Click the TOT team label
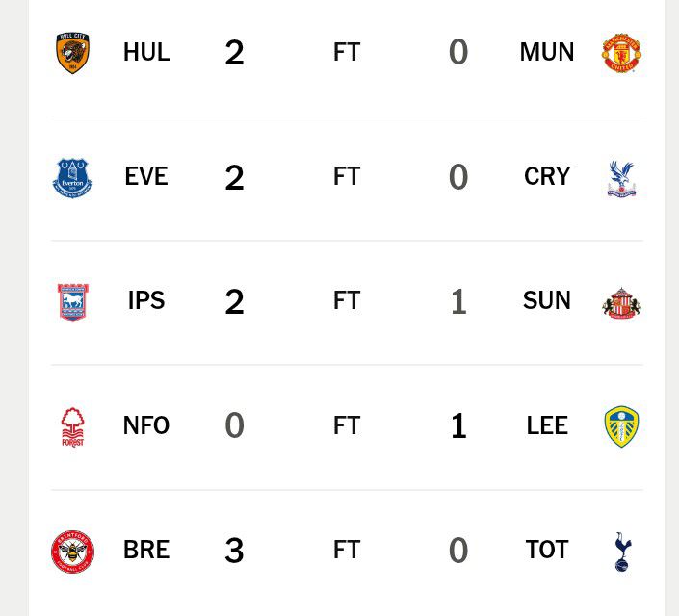679x616 pixels. pos(547,550)
